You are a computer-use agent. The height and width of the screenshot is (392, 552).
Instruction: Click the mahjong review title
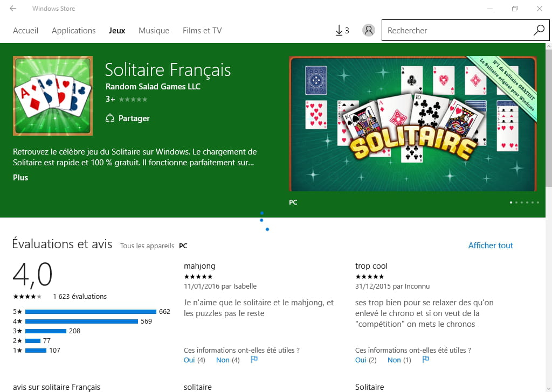pyautogui.click(x=199, y=266)
